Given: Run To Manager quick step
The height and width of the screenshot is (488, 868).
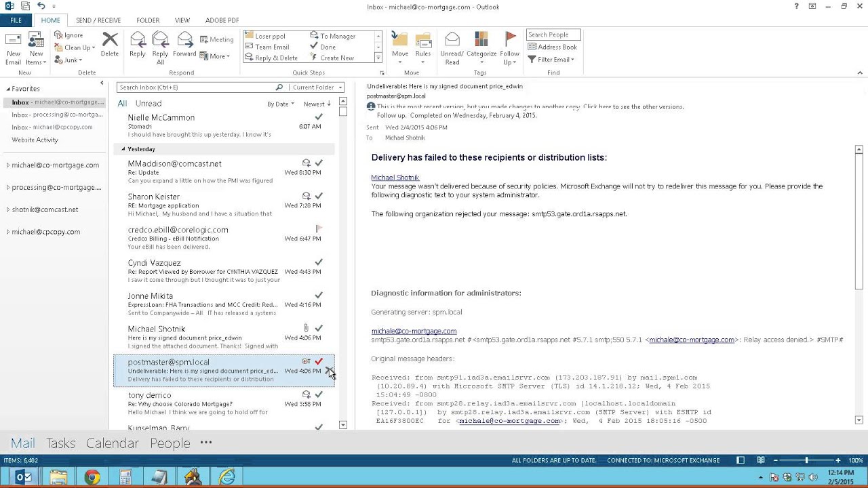Looking at the screenshot, I should point(333,36).
